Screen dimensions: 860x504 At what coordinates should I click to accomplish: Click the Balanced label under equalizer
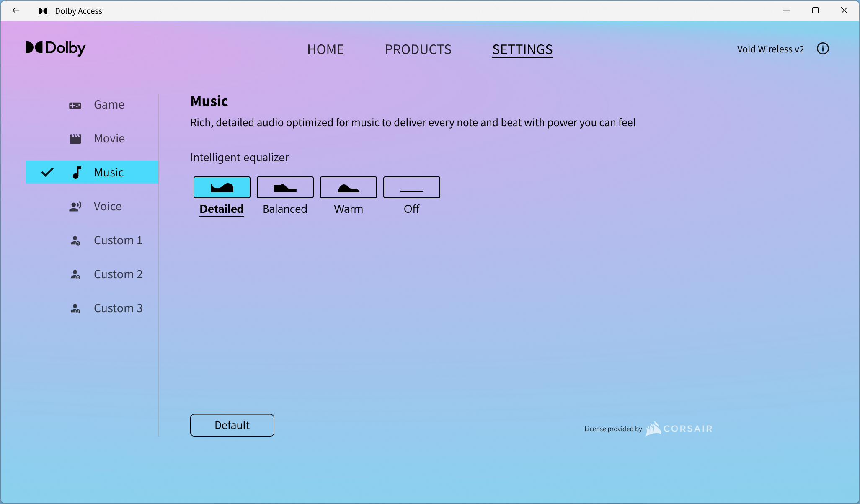click(x=285, y=209)
